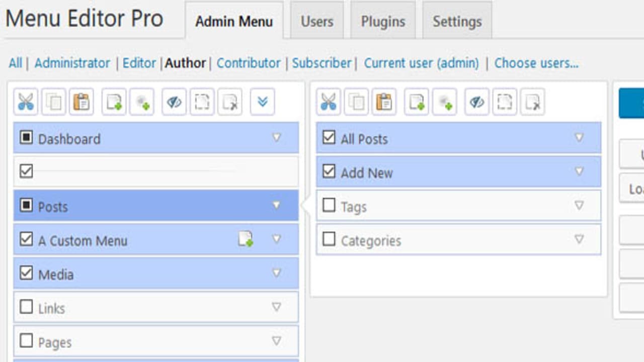Click the Paste icon in left menu toolbar
The height and width of the screenshot is (362, 644).
tap(81, 102)
